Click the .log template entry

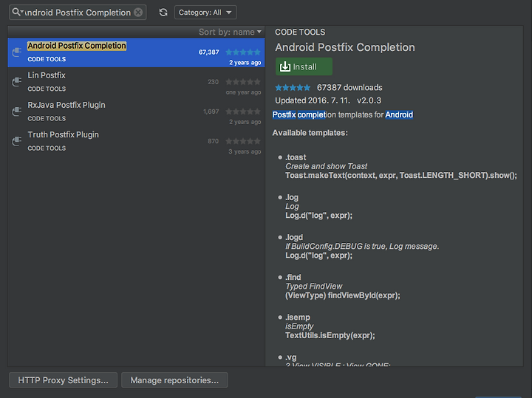[x=292, y=197]
